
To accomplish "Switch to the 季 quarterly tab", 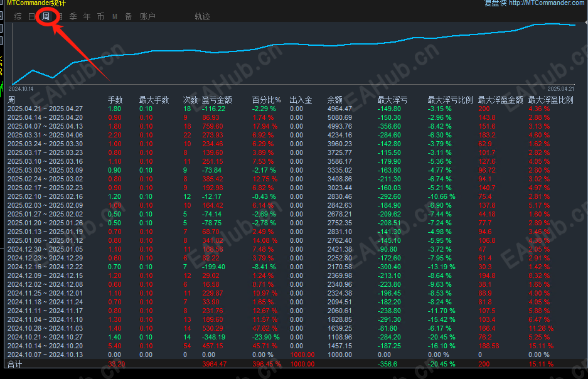I will (x=73, y=16).
